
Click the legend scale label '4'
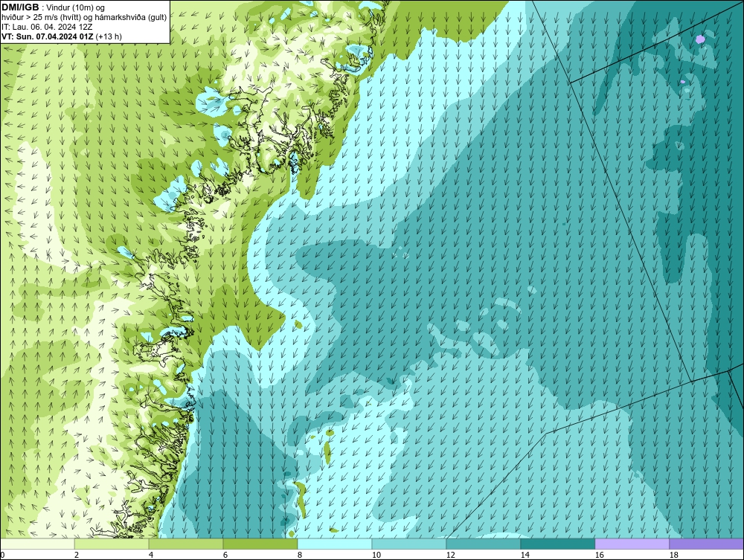(151, 555)
